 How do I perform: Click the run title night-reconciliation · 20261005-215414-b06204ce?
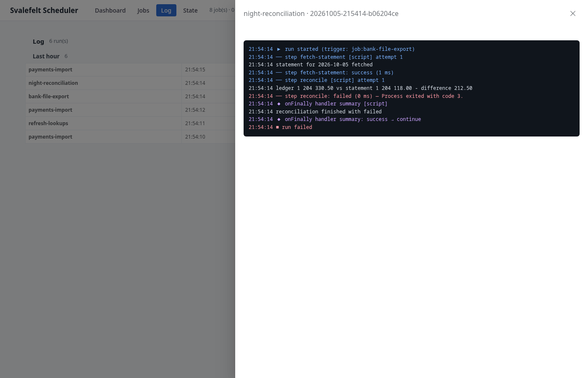click(x=321, y=13)
